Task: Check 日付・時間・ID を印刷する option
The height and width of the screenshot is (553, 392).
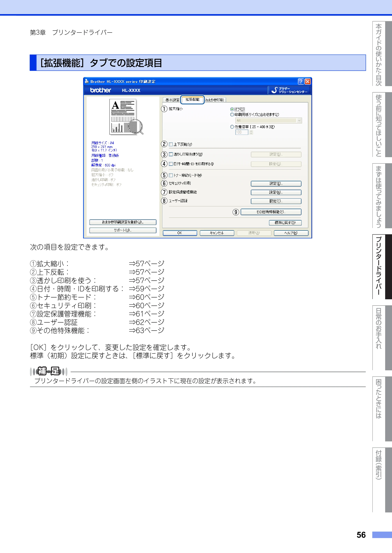Action: coord(171,164)
